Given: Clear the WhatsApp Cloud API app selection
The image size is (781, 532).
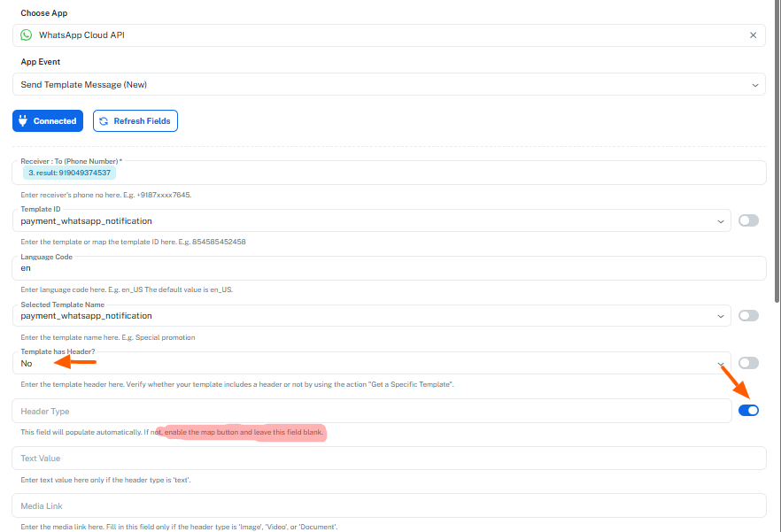Looking at the screenshot, I should pos(753,35).
